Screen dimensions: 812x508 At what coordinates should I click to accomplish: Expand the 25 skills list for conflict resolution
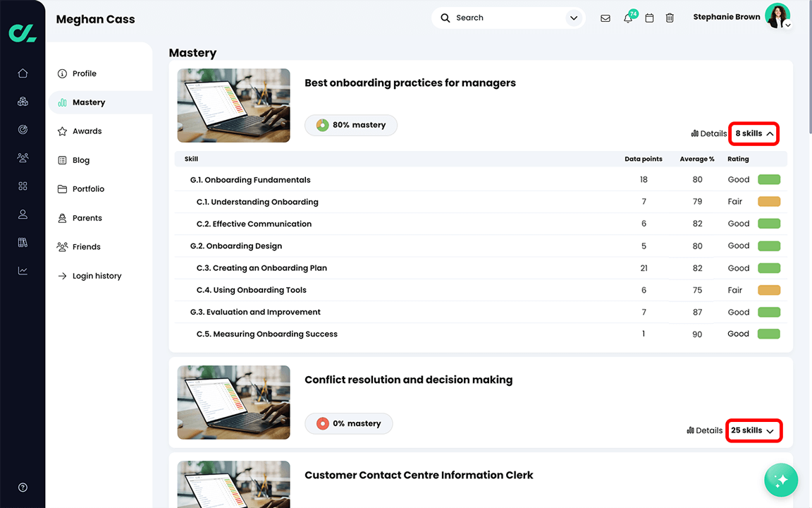point(753,430)
